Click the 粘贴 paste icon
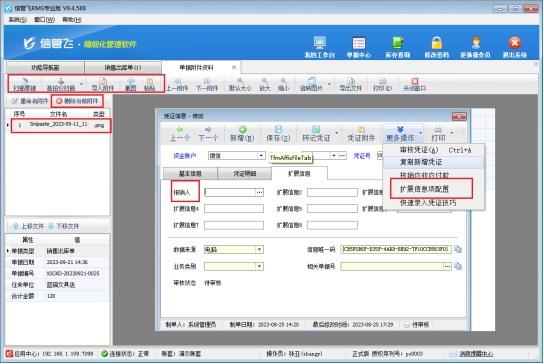The width and height of the screenshot is (544, 364). coord(150,84)
